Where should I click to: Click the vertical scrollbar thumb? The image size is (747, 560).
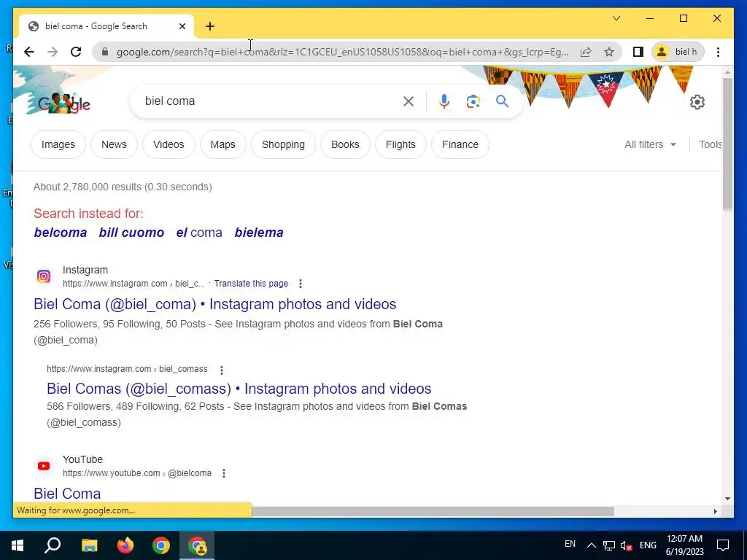tap(727, 144)
